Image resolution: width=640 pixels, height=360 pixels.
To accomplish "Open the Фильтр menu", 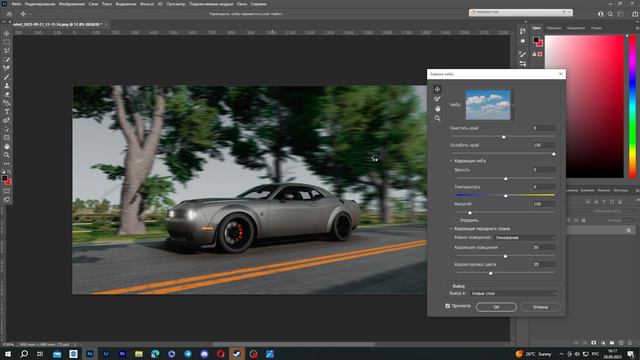I will click(147, 4).
